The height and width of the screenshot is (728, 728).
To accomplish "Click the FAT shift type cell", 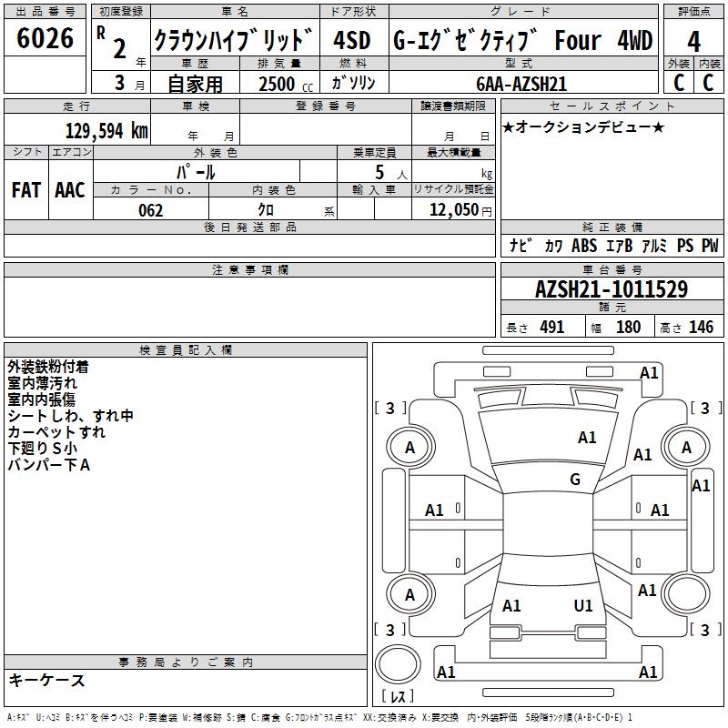I will pos(25,190).
